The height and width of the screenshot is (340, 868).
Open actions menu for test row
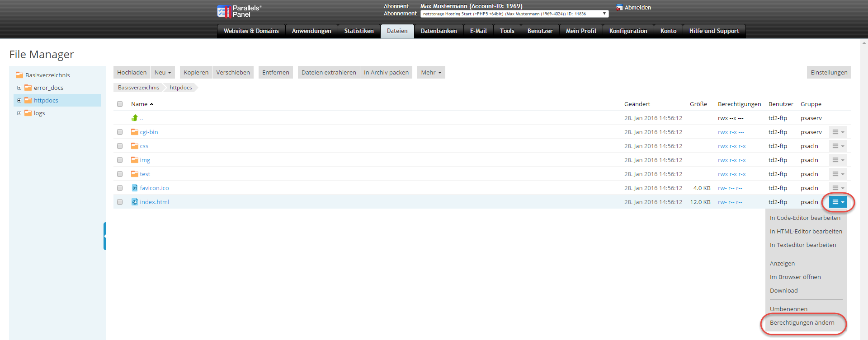838,174
